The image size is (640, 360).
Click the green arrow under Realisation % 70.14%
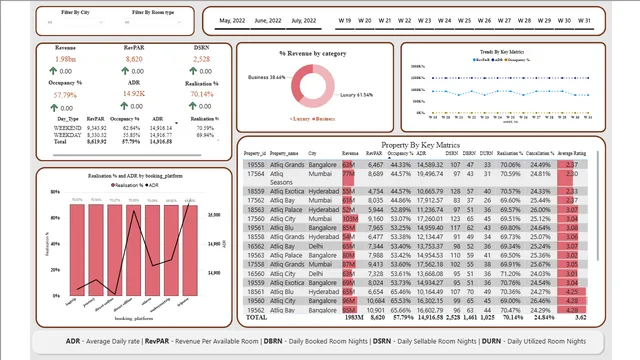(193, 106)
